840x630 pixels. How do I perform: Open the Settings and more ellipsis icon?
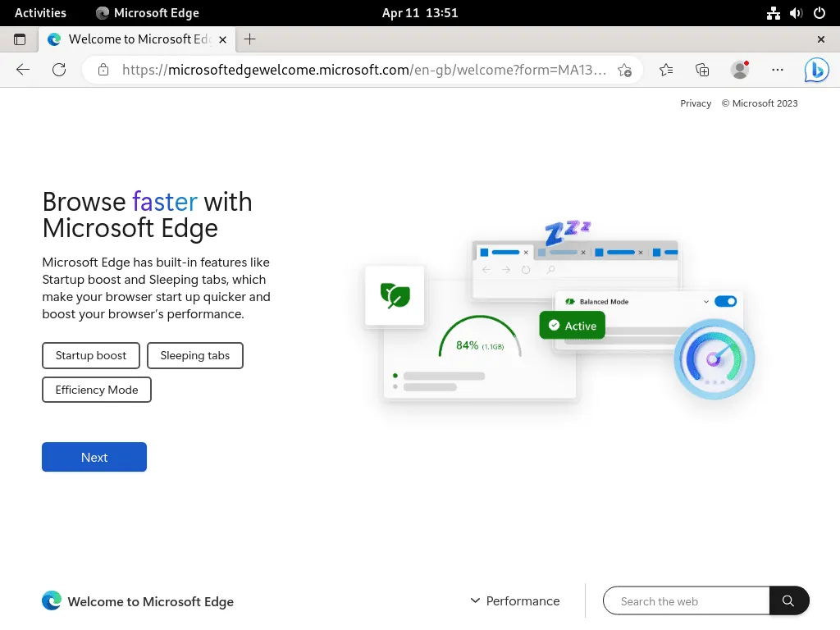click(777, 70)
